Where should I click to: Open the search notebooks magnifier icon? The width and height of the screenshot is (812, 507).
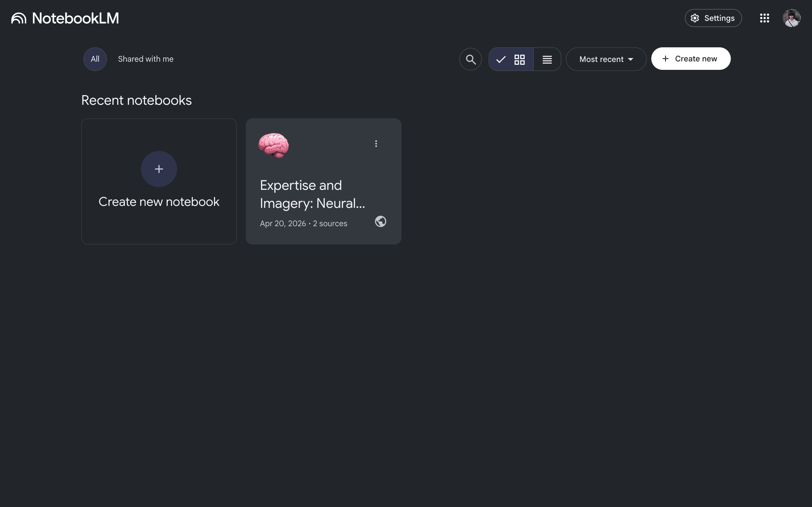click(x=470, y=59)
